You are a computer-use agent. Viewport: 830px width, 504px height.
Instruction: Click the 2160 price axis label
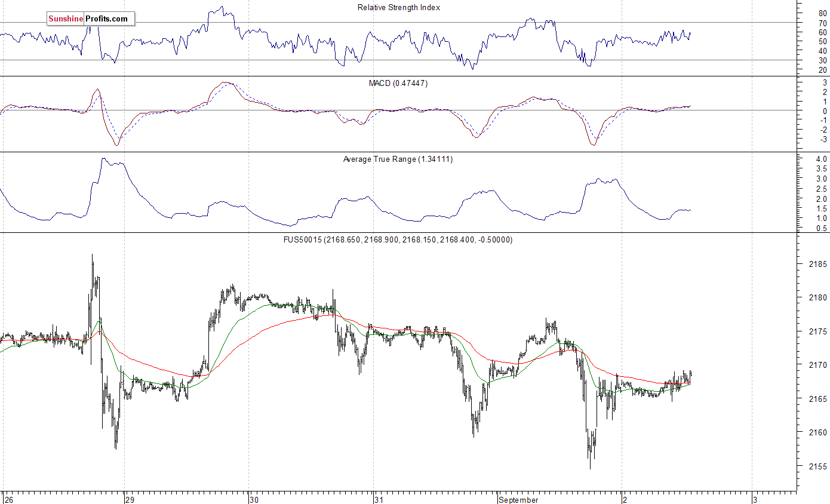[x=817, y=432]
